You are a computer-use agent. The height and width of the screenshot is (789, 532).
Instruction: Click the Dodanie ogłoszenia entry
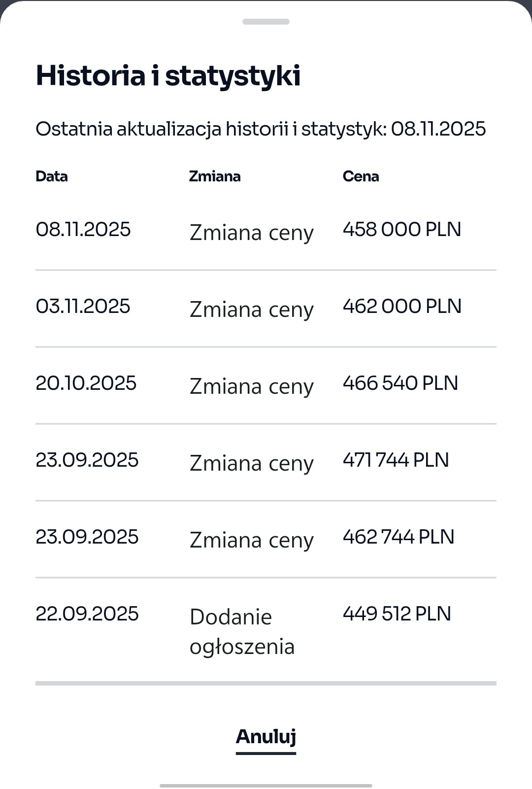tap(242, 631)
